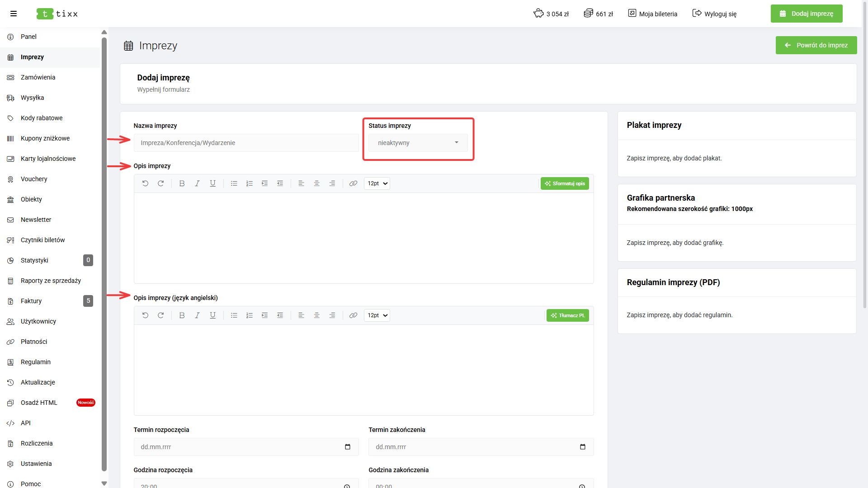Focus the Nazwa imprezy input field
The width and height of the screenshot is (868, 488).
click(x=246, y=143)
